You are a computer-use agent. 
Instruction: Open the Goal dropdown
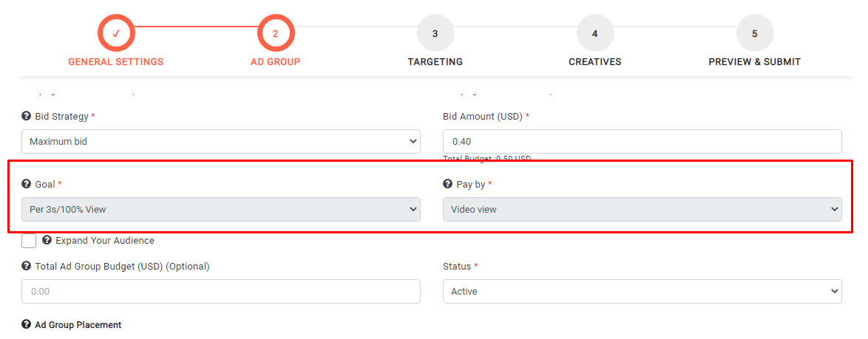point(221,209)
